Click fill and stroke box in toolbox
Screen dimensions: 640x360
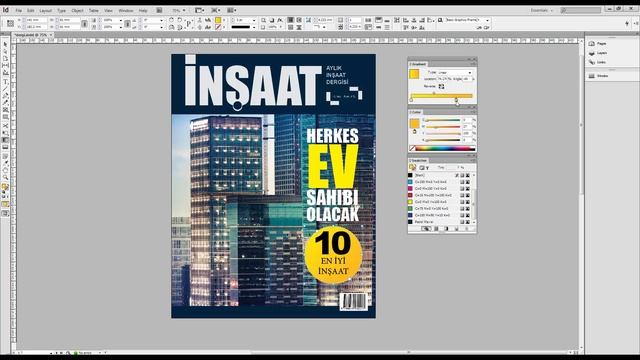pyautogui.click(x=5, y=187)
